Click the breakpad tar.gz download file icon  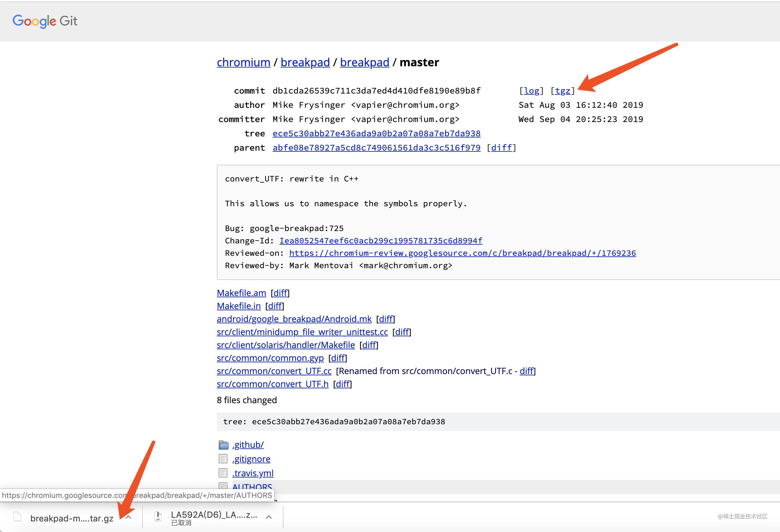coord(17,517)
